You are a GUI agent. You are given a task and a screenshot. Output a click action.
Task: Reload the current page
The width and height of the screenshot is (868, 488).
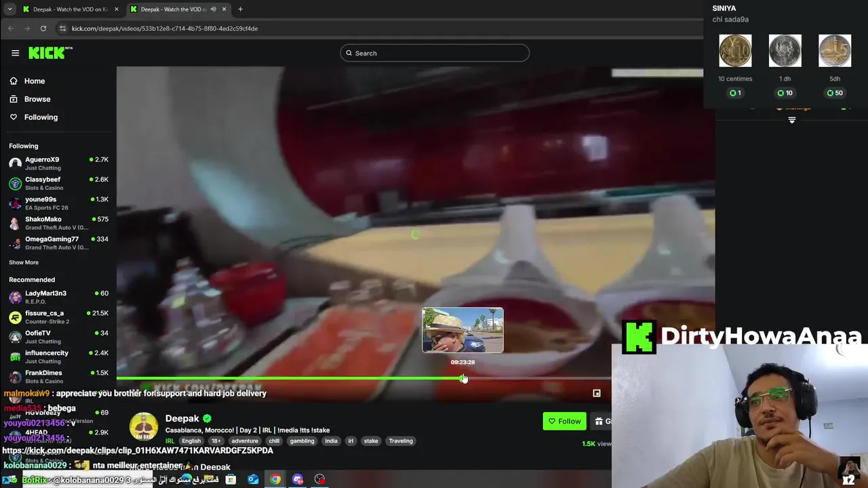43,28
